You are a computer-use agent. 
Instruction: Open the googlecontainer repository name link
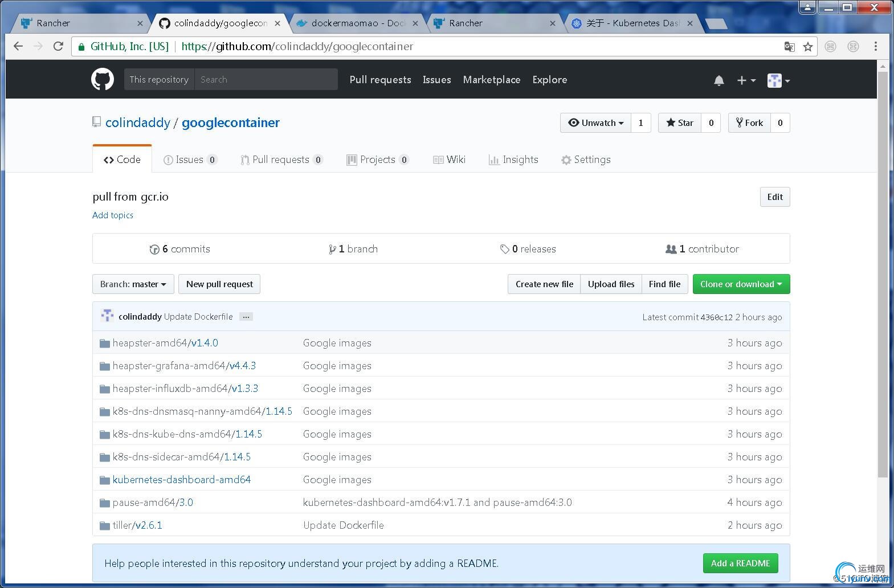231,123
